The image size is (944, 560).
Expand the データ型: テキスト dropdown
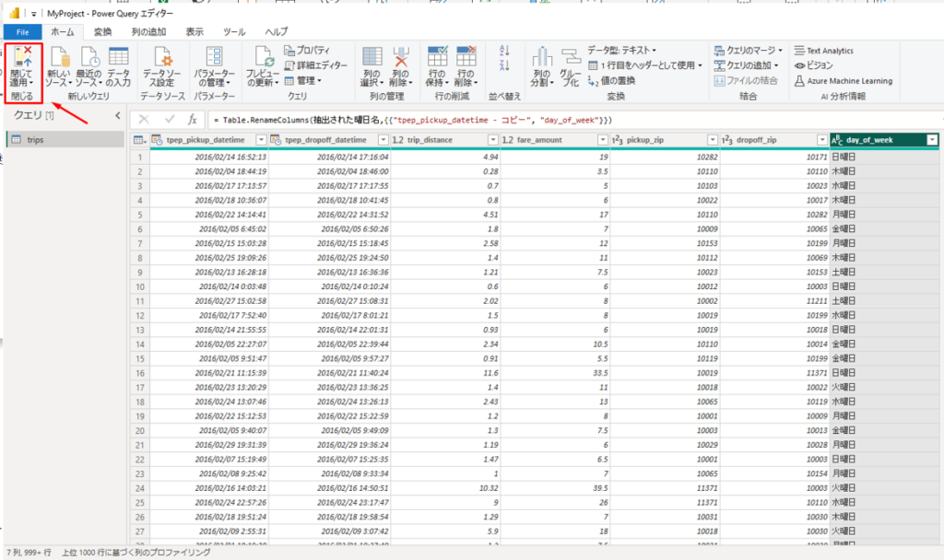[x=622, y=51]
